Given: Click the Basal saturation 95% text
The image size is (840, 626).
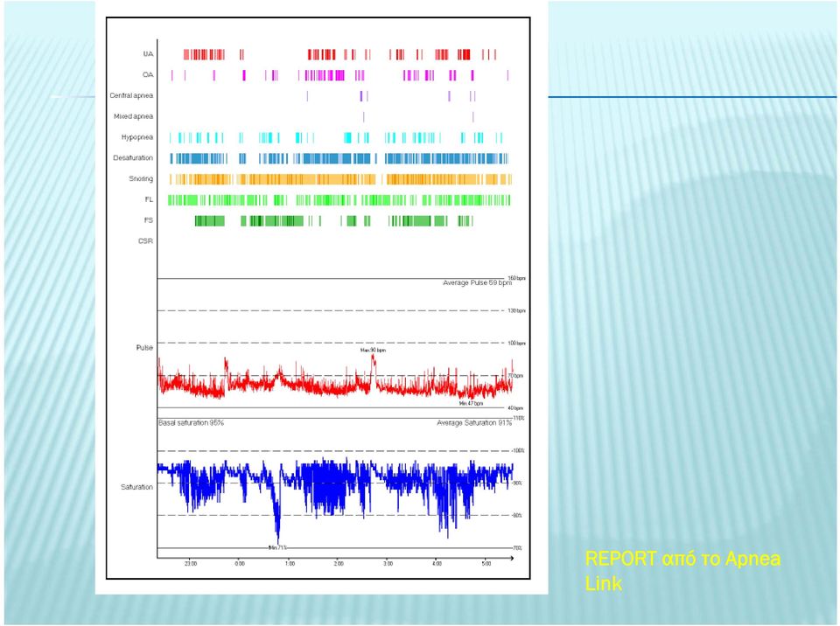Looking at the screenshot, I should [x=192, y=423].
